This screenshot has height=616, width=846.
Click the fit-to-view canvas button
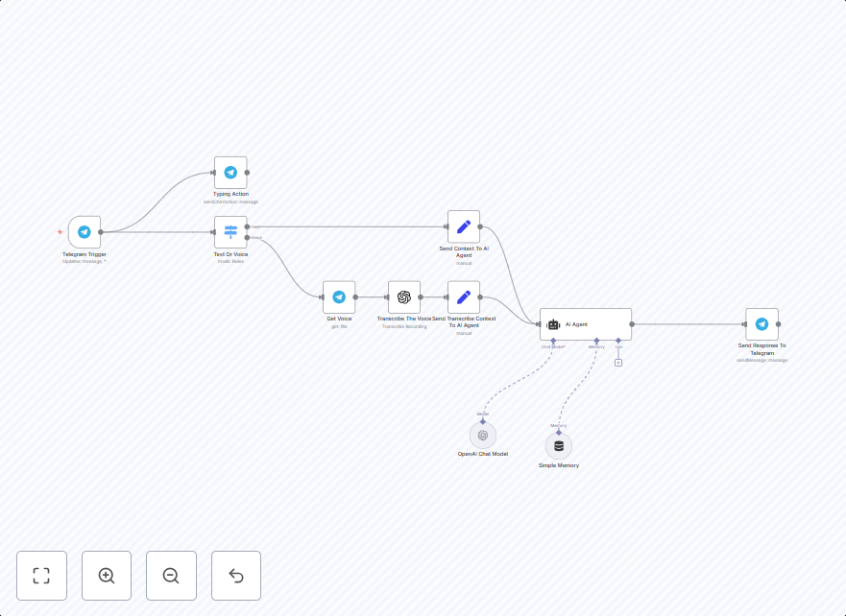point(41,576)
